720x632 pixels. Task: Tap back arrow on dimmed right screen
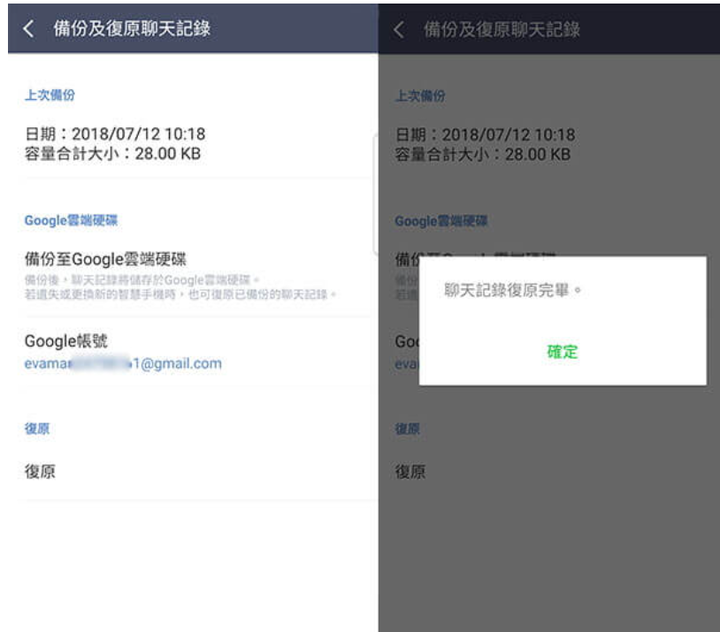pos(399,30)
